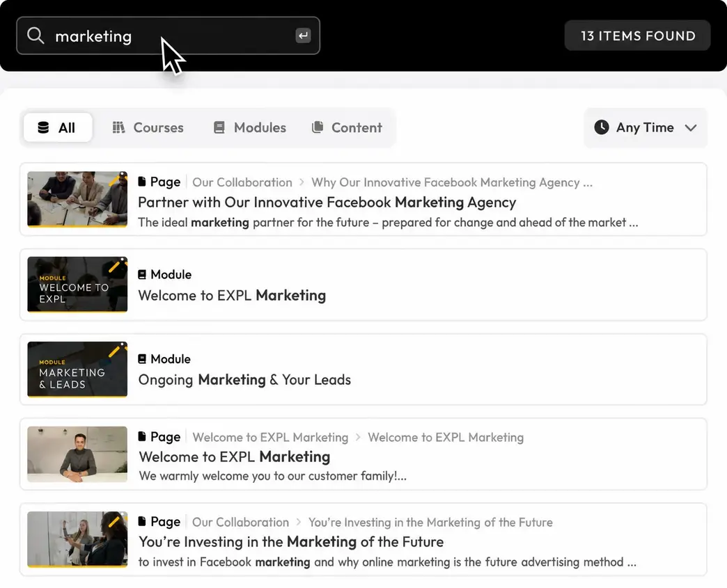Switch to the Content tab
727x588 pixels.
pyautogui.click(x=347, y=127)
